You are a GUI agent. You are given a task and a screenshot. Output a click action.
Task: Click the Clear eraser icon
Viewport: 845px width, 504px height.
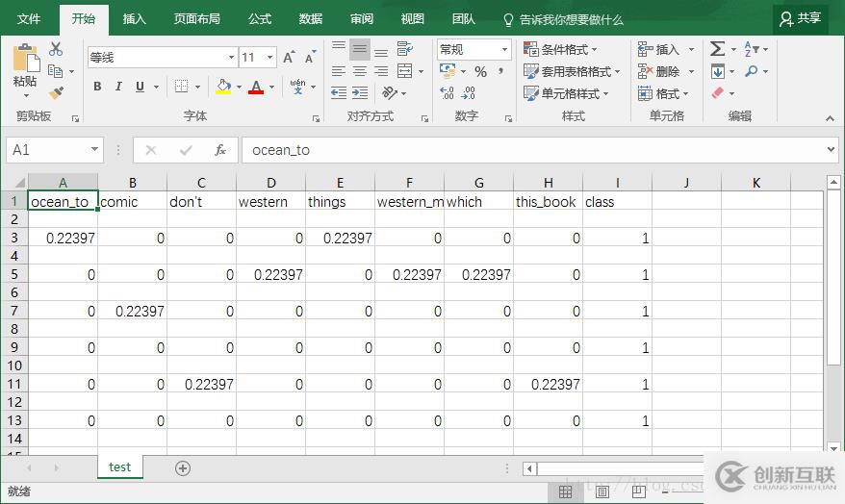[717, 93]
